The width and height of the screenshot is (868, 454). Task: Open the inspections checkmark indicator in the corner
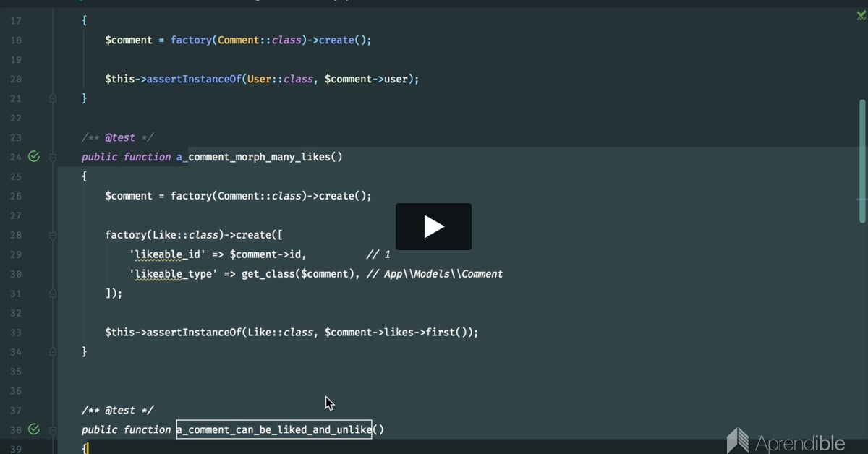(x=860, y=15)
